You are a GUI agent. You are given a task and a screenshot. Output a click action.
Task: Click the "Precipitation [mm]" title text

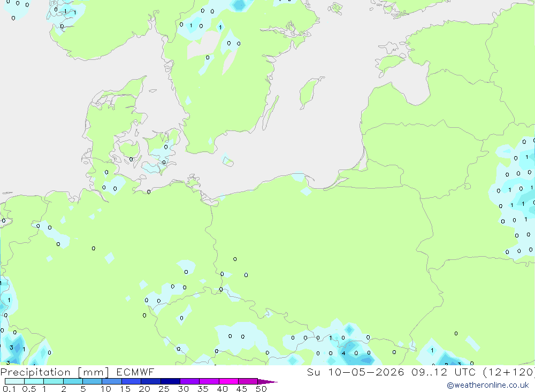point(55,372)
